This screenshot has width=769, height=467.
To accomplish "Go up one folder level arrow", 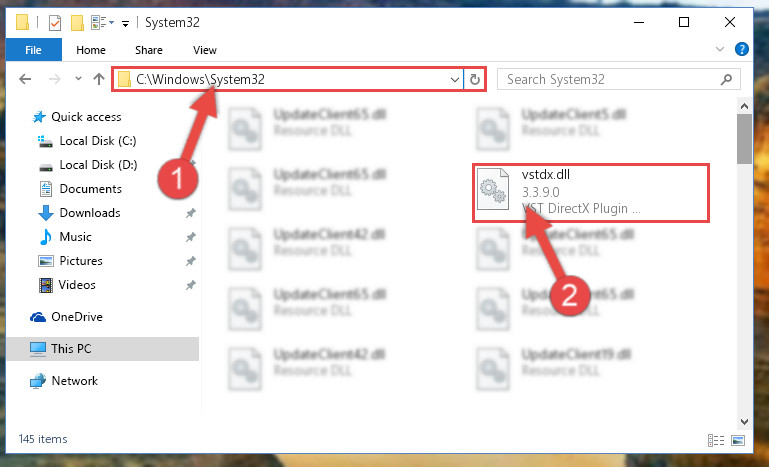I will (99, 79).
